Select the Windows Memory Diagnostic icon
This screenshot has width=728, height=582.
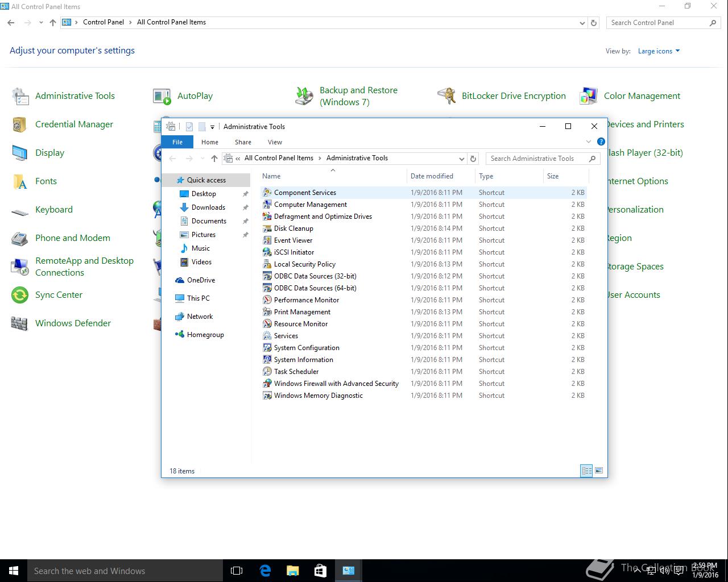267,396
